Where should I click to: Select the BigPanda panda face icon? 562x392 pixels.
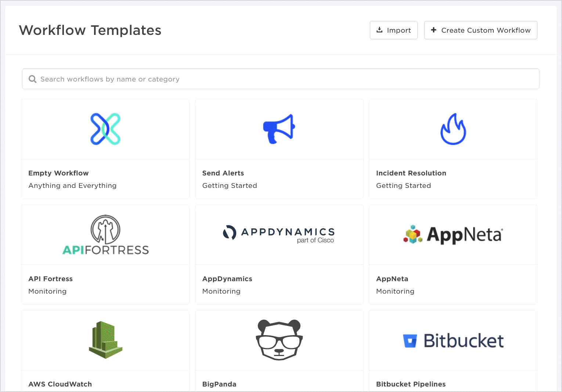point(279,340)
